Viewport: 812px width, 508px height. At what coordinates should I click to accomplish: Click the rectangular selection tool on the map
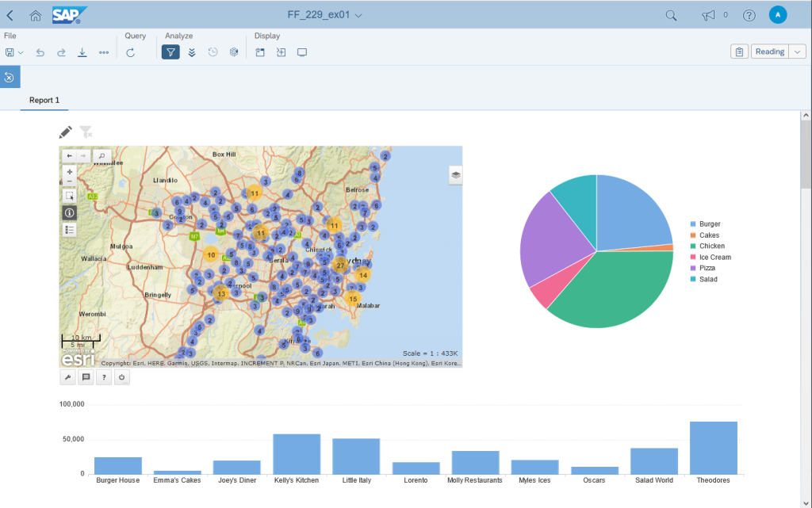69,195
